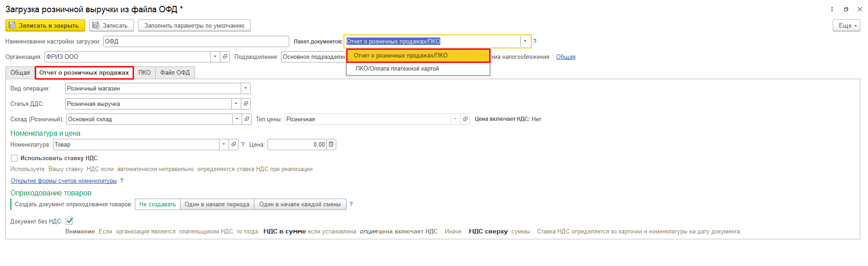Select Один в начале периода option
The width and height of the screenshot is (868, 266).
[x=217, y=204]
